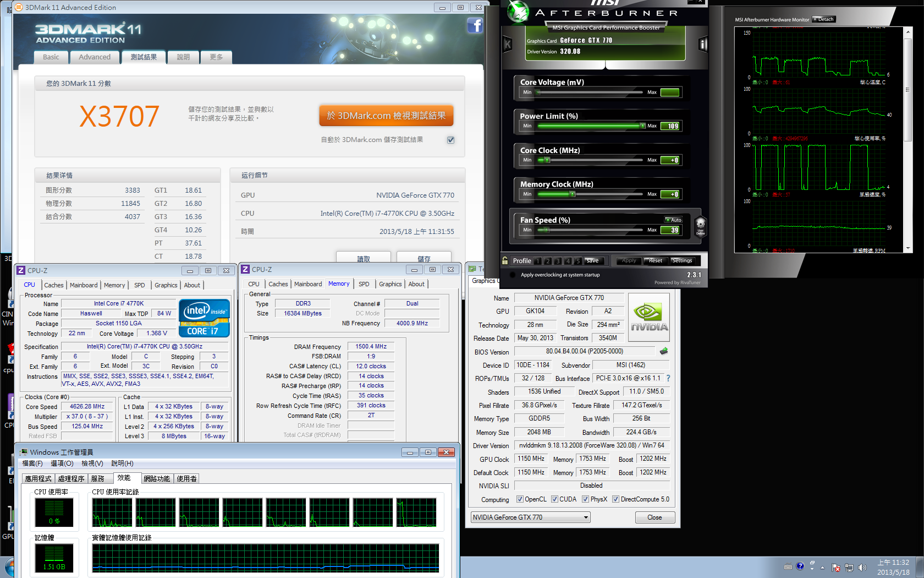Image resolution: width=924 pixels, height=578 pixels.
Task: Click the keyboard input method icon in the taskbar
Action: [x=788, y=566]
